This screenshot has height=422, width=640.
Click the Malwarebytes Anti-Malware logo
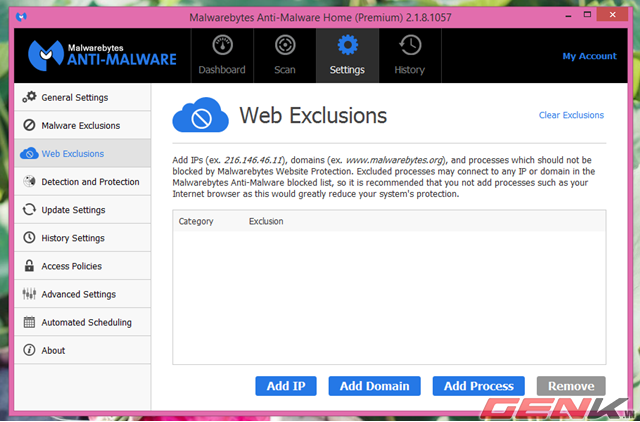coord(102,56)
